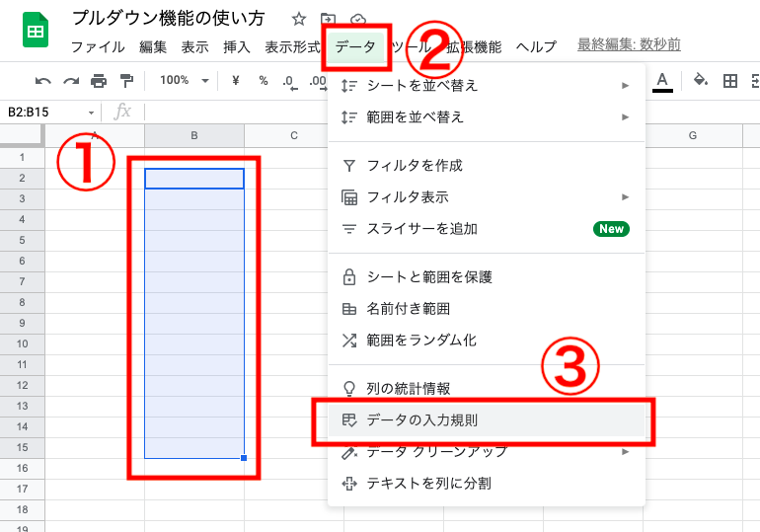Open the zoom 100% dropdown
The height and width of the screenshot is (532, 760).
click(x=185, y=80)
